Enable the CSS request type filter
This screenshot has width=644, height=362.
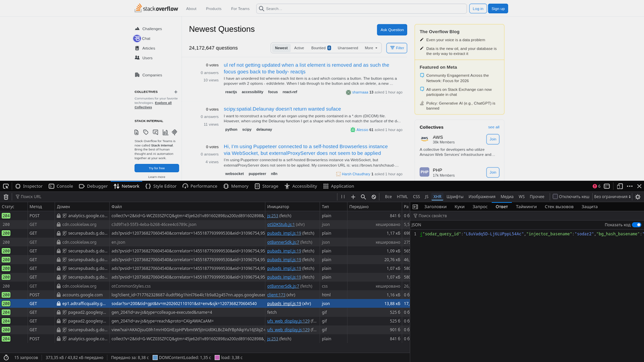[416, 197]
